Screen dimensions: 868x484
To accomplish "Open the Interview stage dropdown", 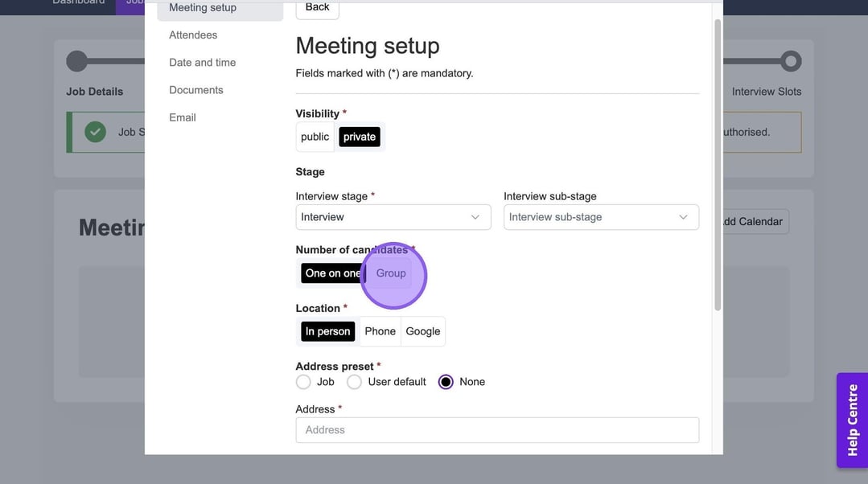I will click(x=393, y=217).
